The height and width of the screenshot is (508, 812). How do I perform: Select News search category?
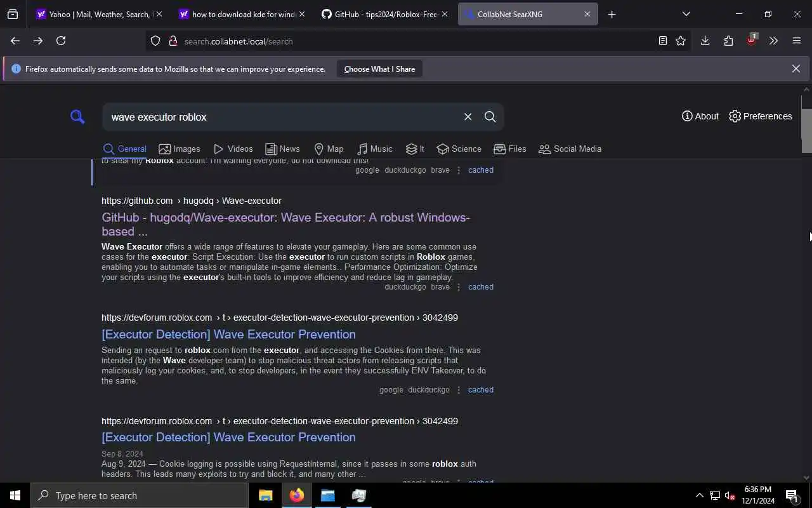[282, 149]
